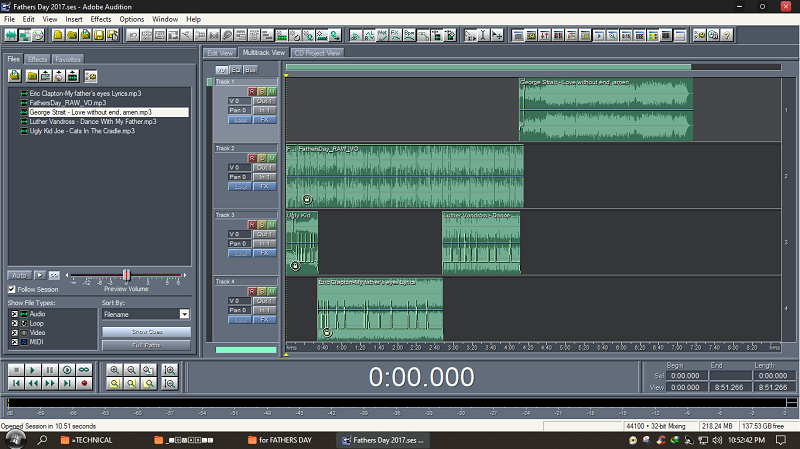Viewport: 800px width, 449px height.
Task: Zoom in vertically with the arrow-magnifier icon
Action: coord(169,370)
